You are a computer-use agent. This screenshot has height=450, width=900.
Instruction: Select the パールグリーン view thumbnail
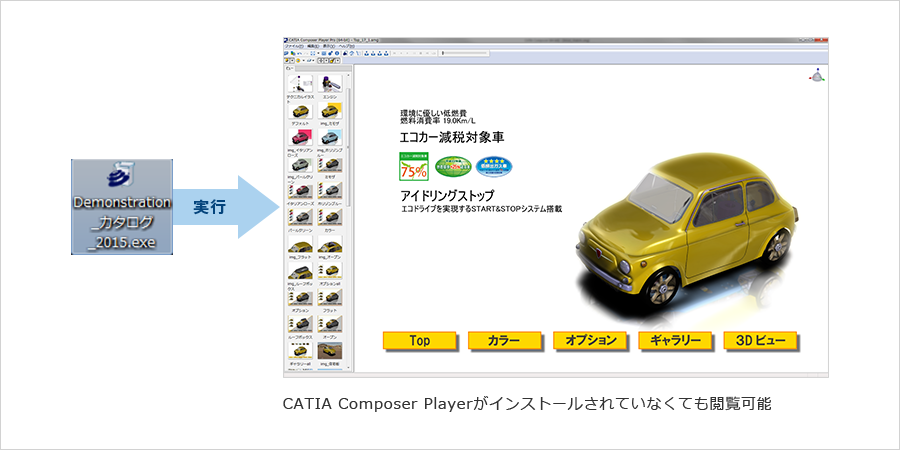[x=300, y=216]
